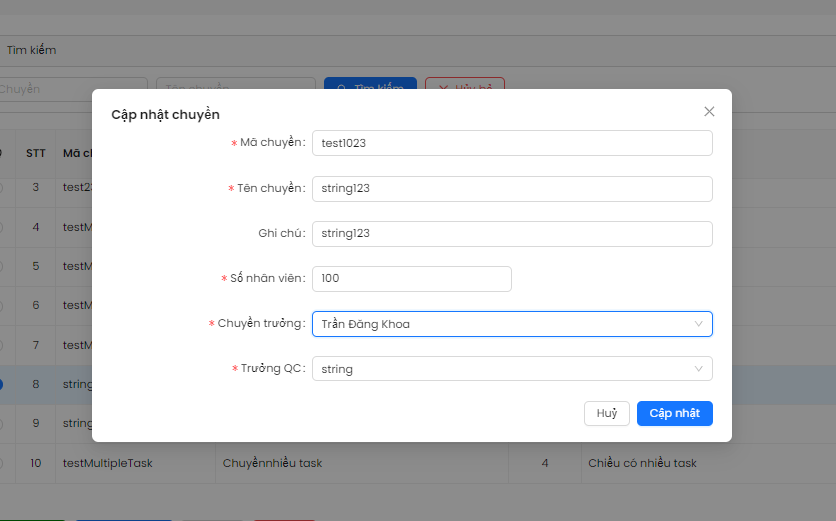Click the STT column header
The image size is (836, 521).
(36, 153)
